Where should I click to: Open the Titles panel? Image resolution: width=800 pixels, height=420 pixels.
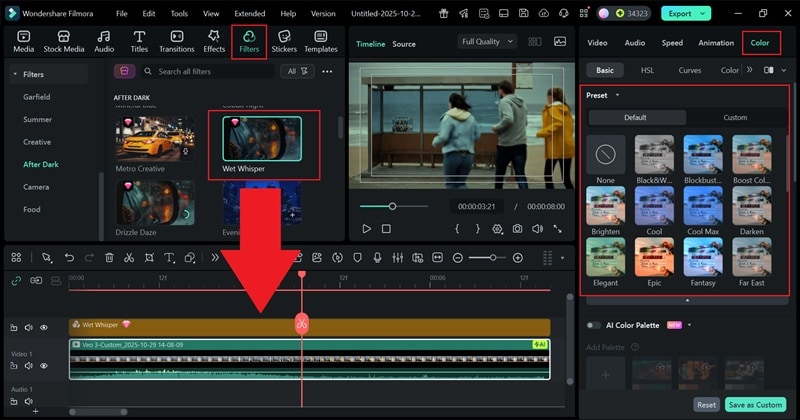click(139, 41)
